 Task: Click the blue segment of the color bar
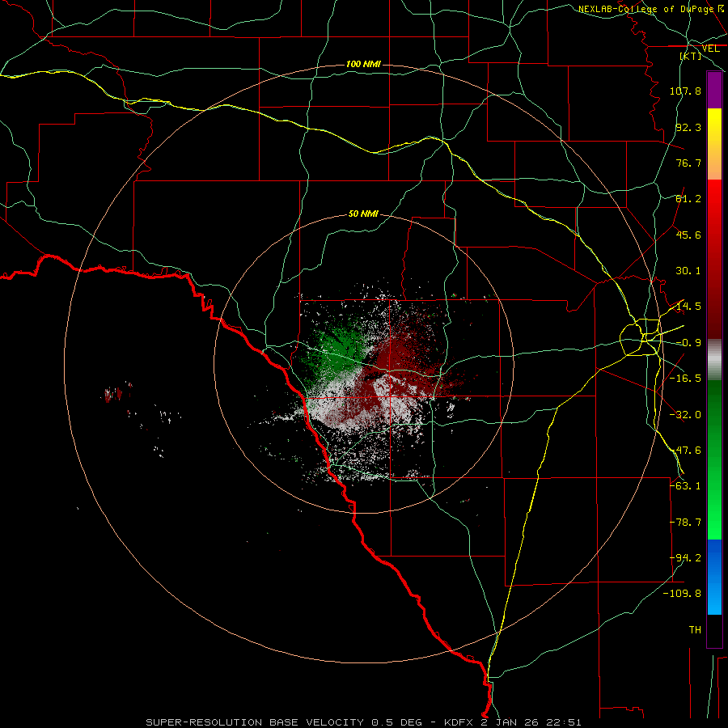point(714,577)
